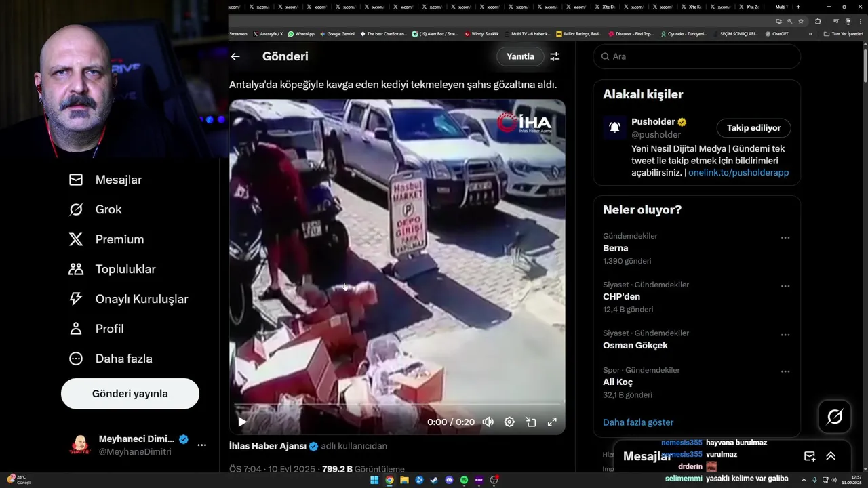Open the Windy Sıcaklık bookmark

pos(481,33)
